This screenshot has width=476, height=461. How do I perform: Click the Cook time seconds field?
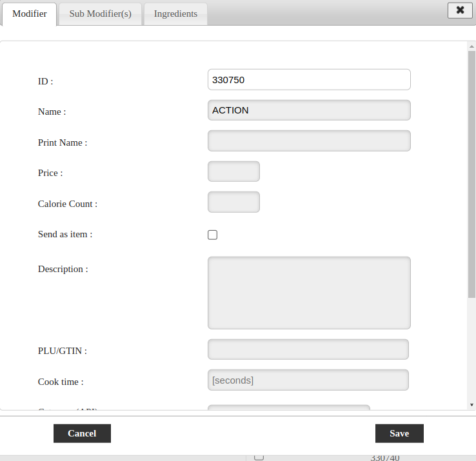pos(308,380)
